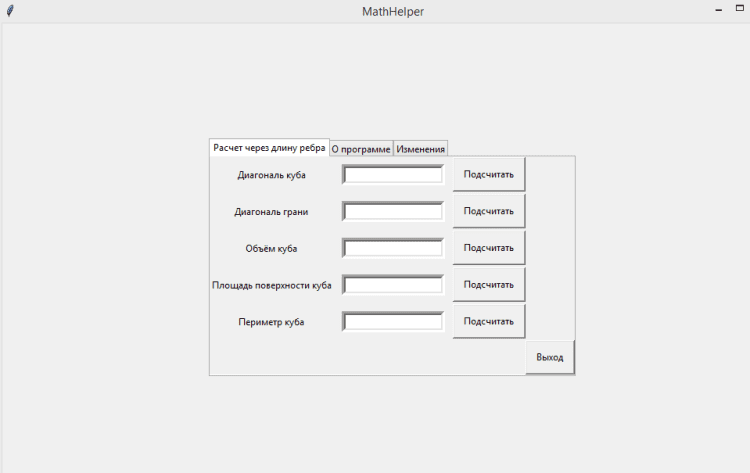Click the 'Диагональ грани' text box
The width and height of the screenshot is (750, 473).
coord(393,212)
